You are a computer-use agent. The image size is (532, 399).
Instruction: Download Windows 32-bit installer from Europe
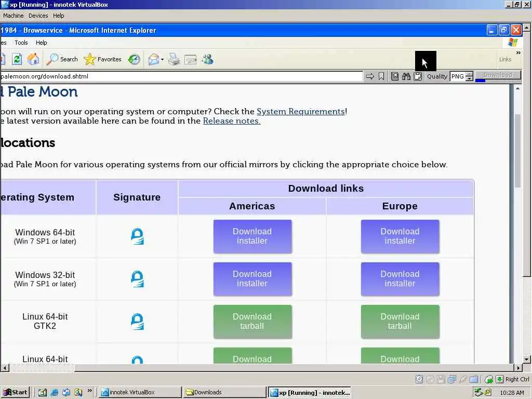(400, 279)
